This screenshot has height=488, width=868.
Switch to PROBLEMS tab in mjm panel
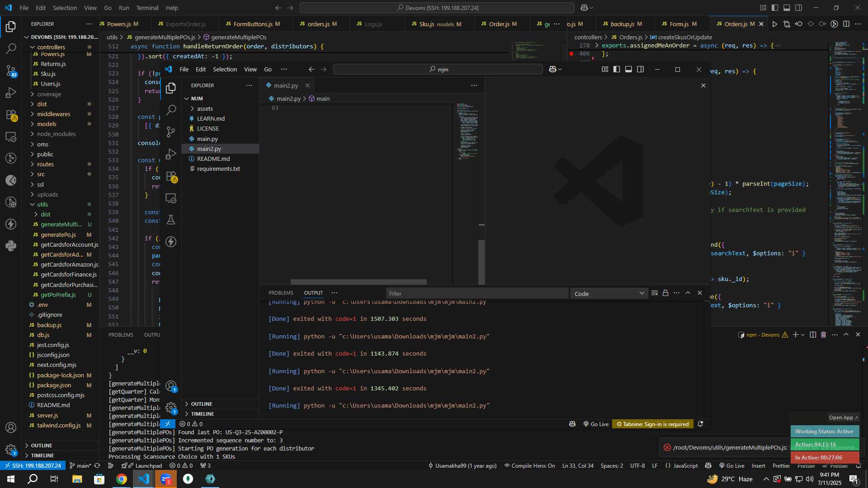281,293
